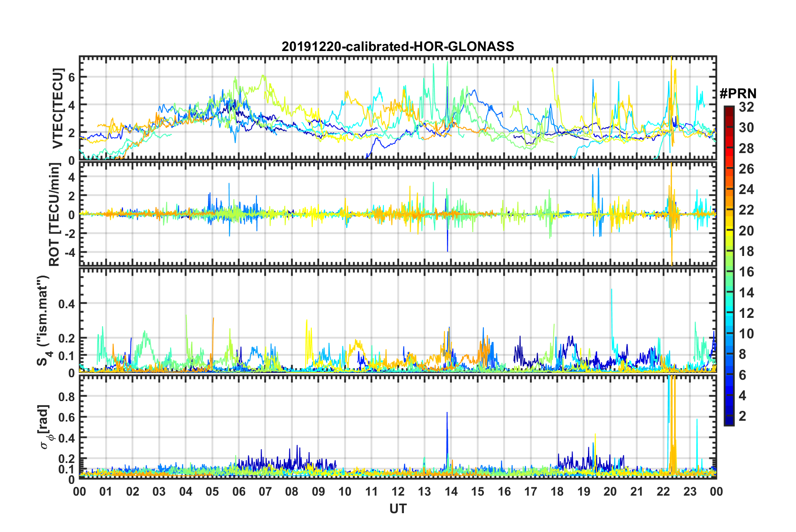Click ROT axis tick label -4
796x532 pixels.
(69, 252)
